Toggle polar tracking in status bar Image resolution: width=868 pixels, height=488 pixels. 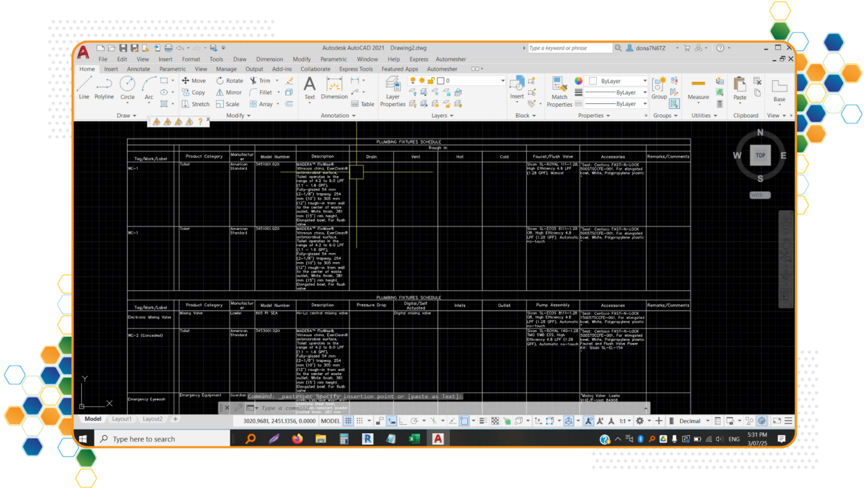pyautogui.click(x=414, y=421)
